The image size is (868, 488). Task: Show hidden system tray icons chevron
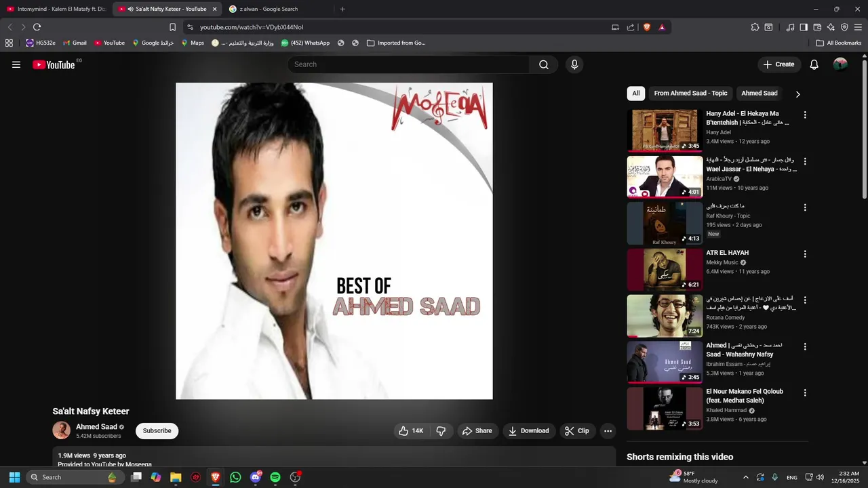tap(745, 477)
